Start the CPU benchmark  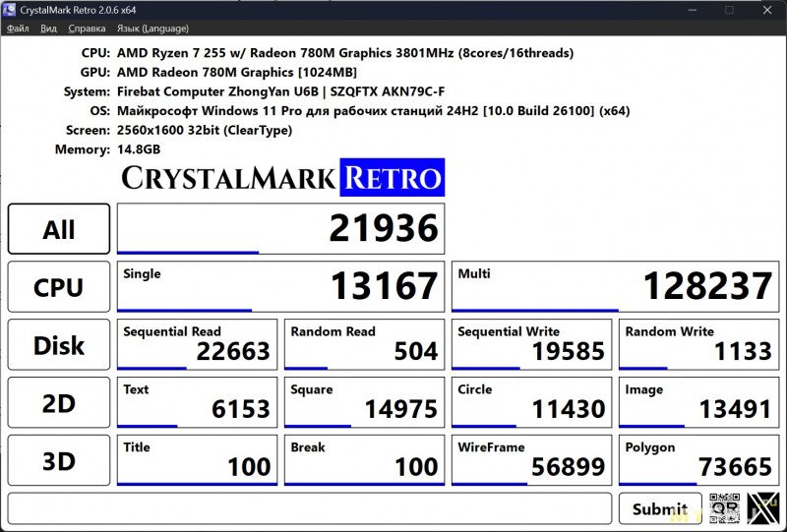point(59,287)
